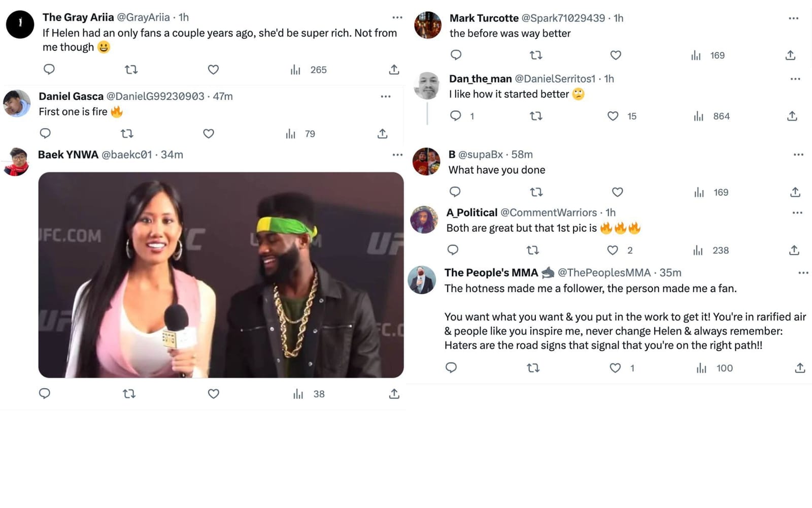Open more options for The Gray Ariia's tweet
This screenshot has height=508, width=812.
pos(397,17)
